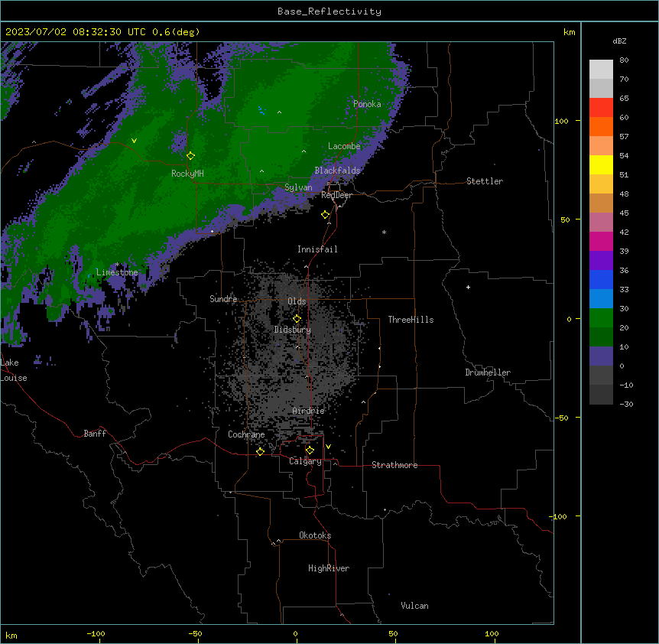Click the red 60-65 dBZ legend swatch
Viewport: 659px width, 644px height.
click(601, 108)
